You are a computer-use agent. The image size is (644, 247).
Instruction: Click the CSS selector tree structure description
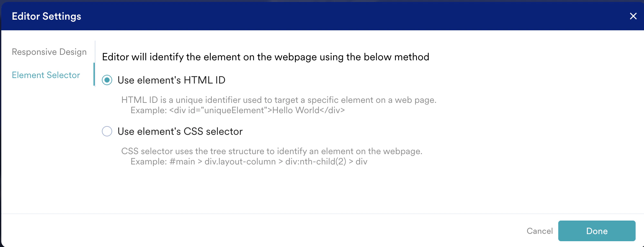coord(272,151)
